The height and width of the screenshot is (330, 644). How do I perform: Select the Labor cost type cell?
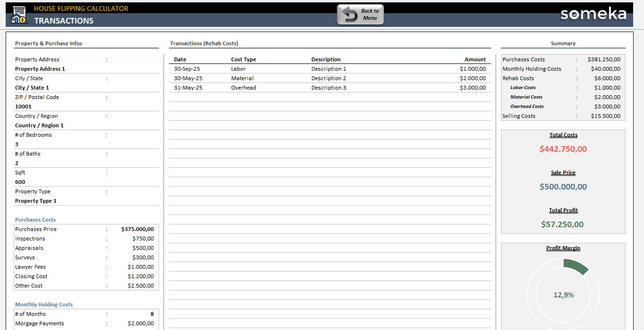pos(238,69)
